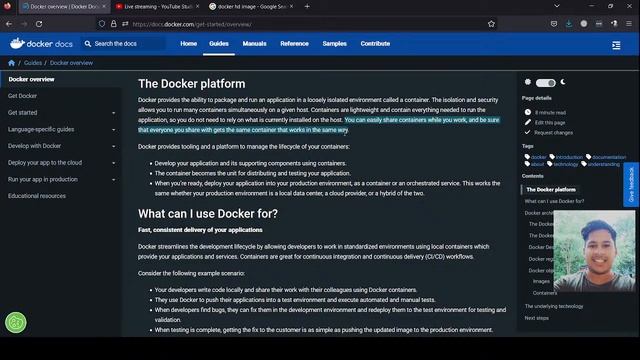Expand Run your app in production
The width and height of the screenshot is (640, 360).
click(113, 180)
